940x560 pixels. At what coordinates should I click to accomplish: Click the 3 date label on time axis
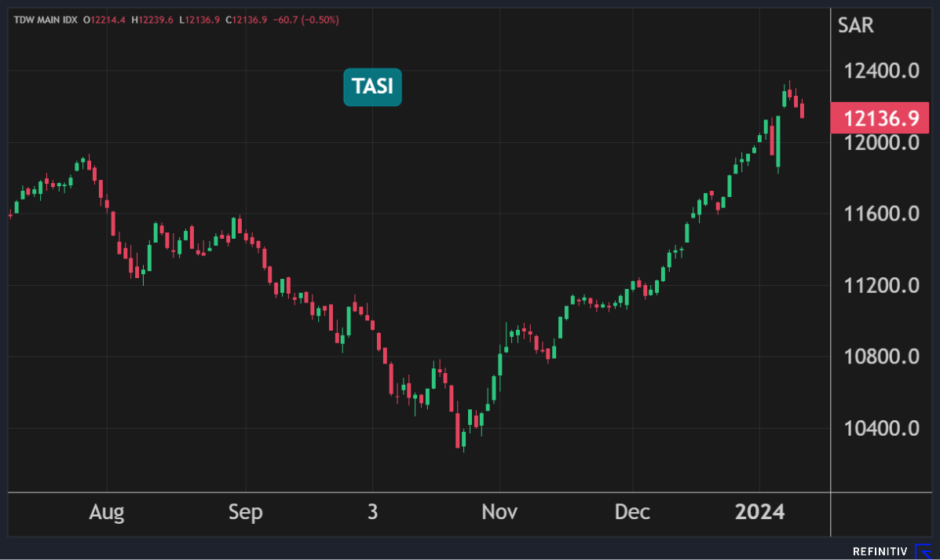[x=372, y=513]
